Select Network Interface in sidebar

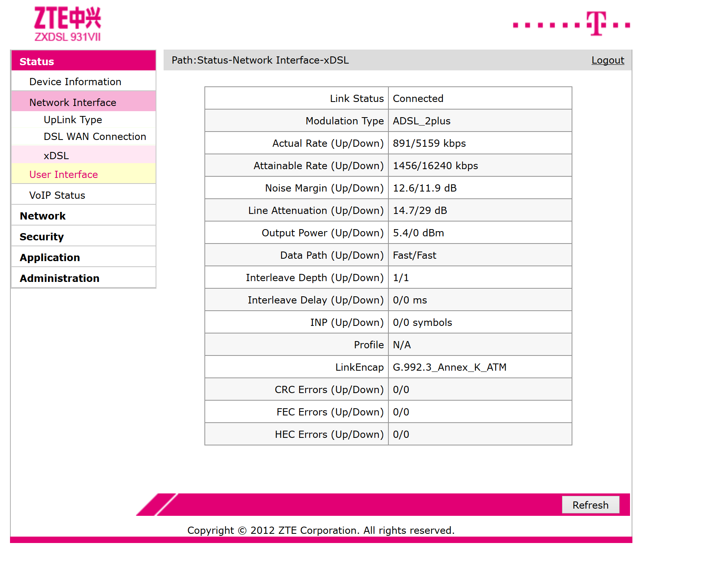pyautogui.click(x=72, y=103)
